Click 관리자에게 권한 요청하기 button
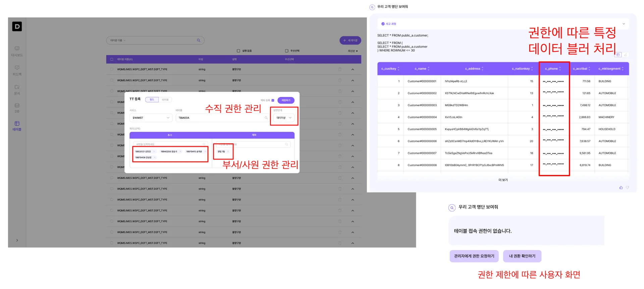644x289 pixels. click(474, 256)
